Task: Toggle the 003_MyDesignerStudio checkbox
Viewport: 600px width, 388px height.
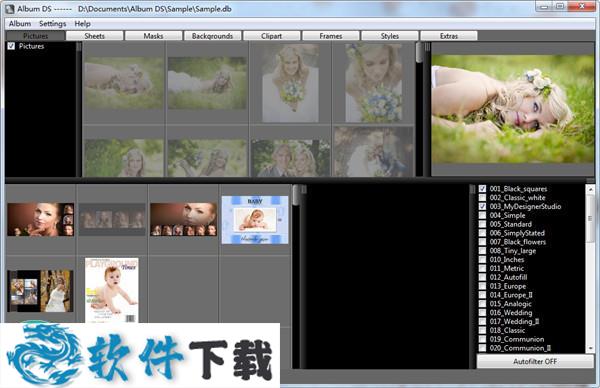Action: [x=482, y=206]
